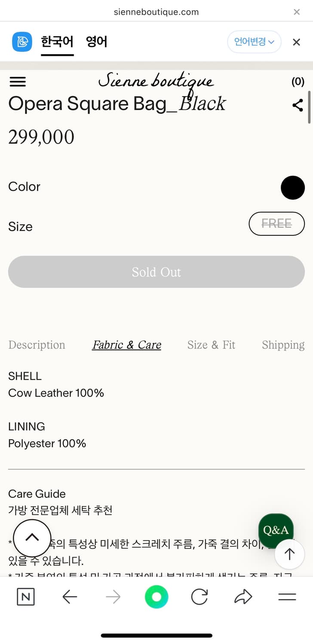The image size is (313, 644).
Task: Click the Sold Out button
Action: [156, 272]
